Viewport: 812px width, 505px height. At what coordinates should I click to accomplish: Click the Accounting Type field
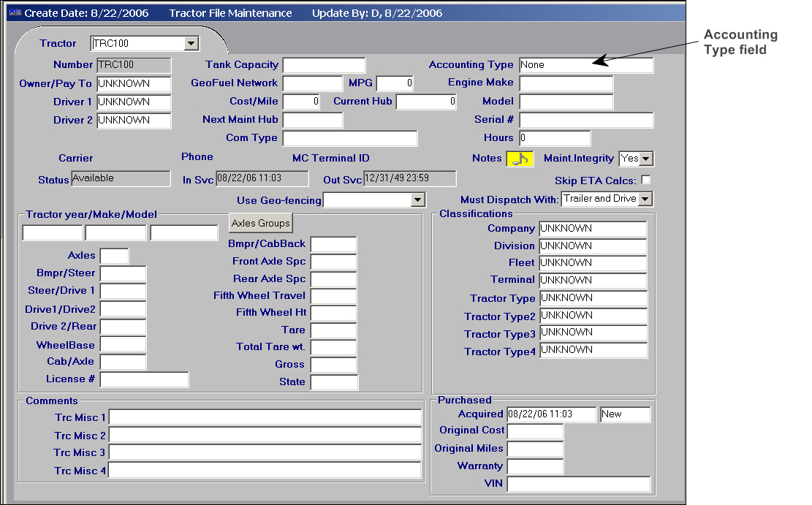tap(586, 65)
